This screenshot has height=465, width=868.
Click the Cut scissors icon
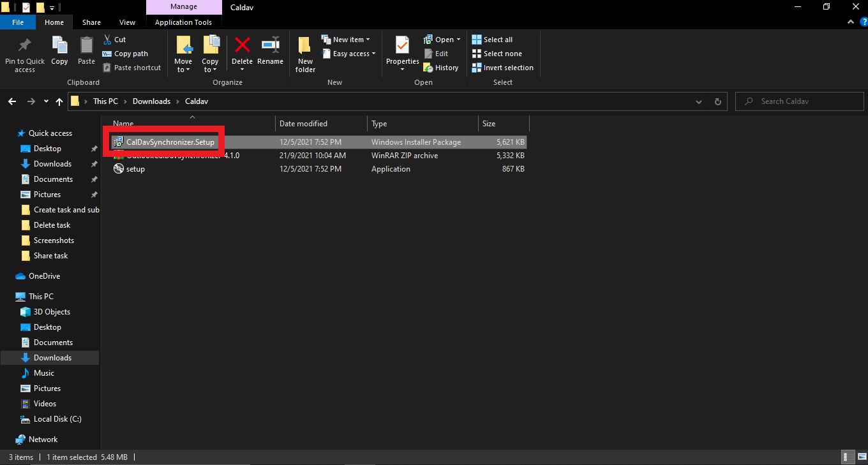[107, 40]
